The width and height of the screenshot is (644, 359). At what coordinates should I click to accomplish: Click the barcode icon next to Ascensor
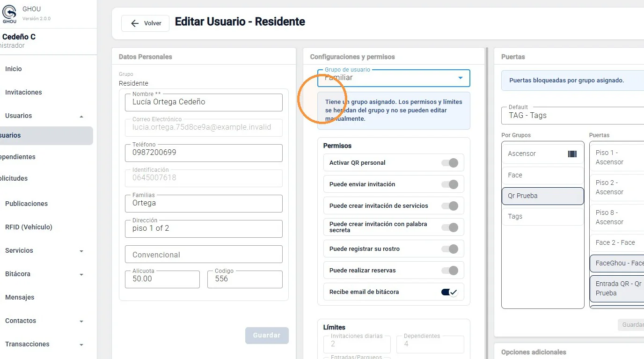pyautogui.click(x=572, y=154)
